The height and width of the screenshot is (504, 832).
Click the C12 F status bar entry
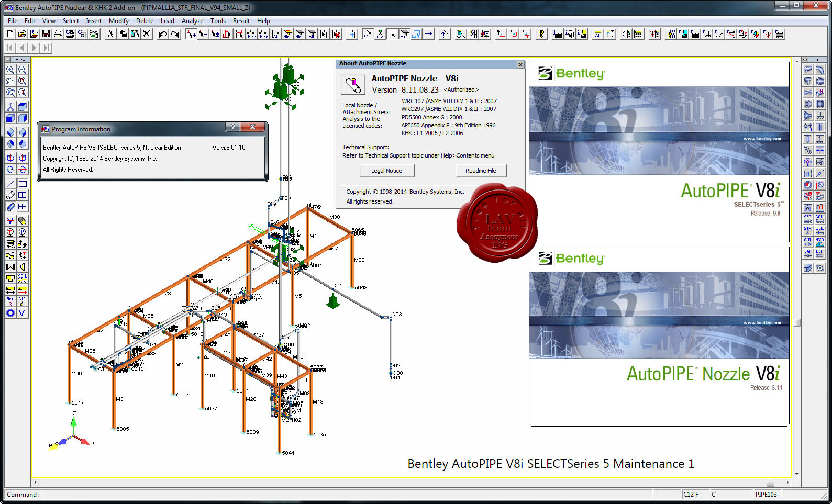[x=695, y=494]
